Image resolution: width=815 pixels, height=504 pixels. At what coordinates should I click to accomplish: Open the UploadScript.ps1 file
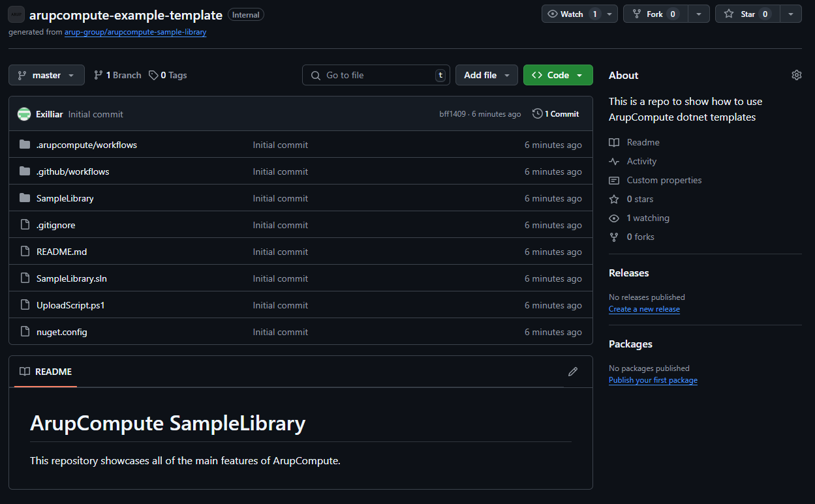click(x=70, y=305)
